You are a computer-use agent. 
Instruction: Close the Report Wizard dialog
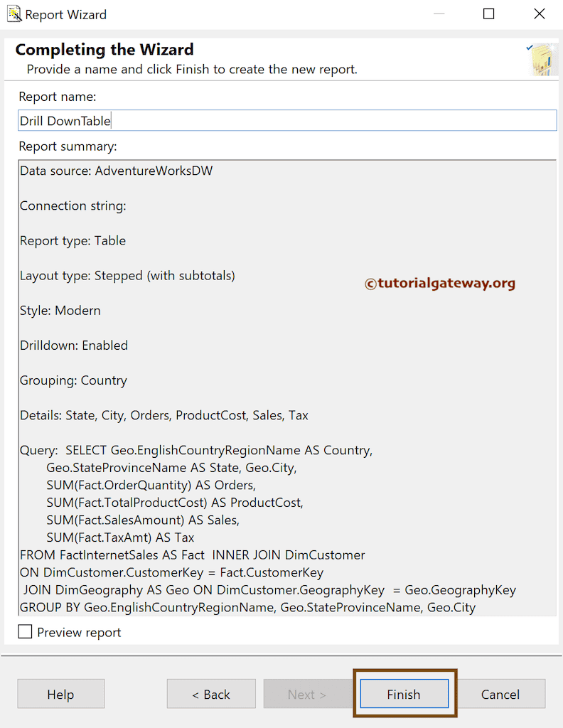538,14
